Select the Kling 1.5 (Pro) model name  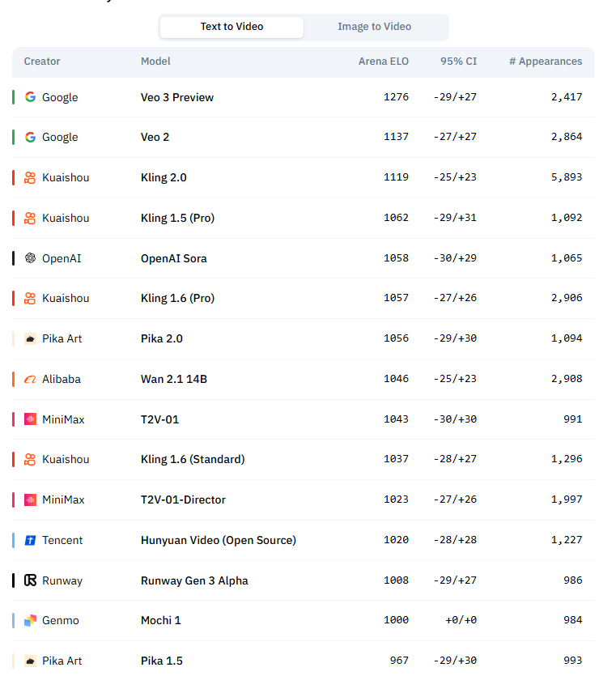pos(177,218)
